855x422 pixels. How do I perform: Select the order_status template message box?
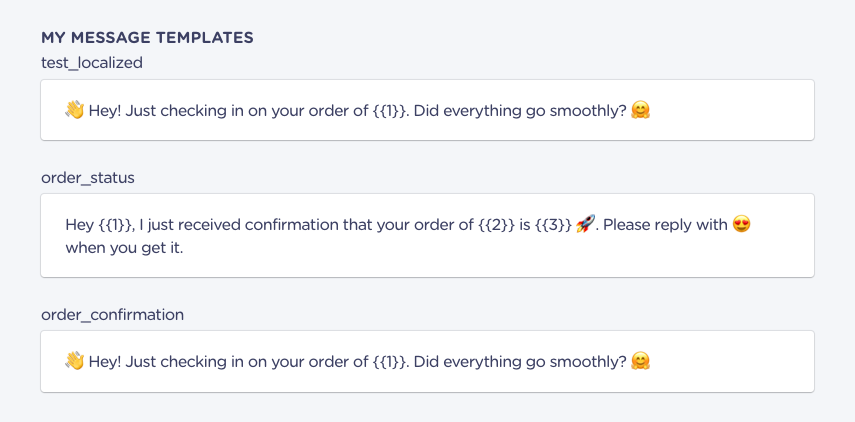tap(428, 236)
